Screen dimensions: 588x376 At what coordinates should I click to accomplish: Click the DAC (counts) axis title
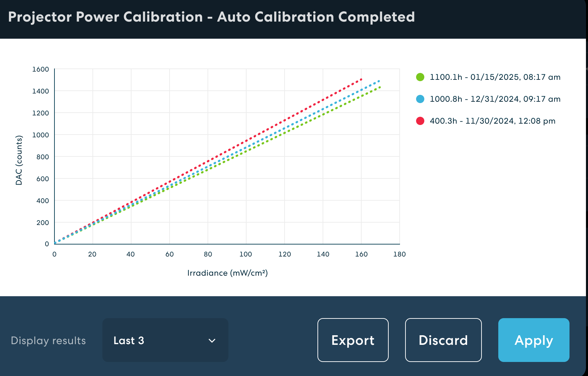point(19,160)
